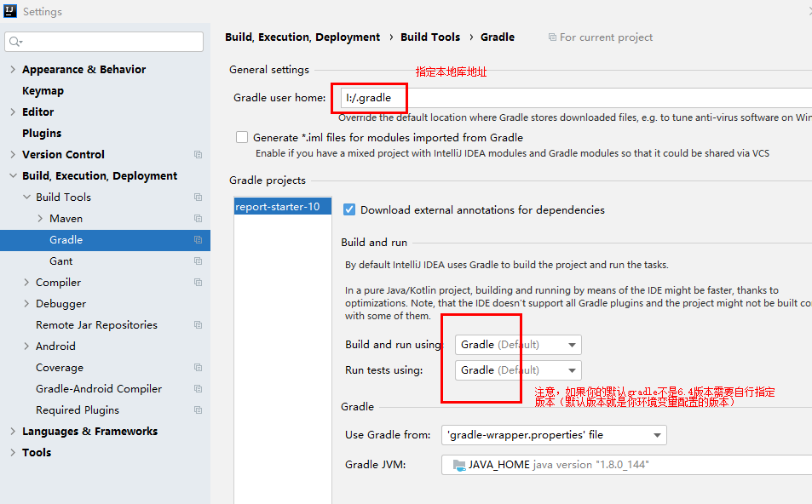This screenshot has width=812, height=504.
Task: Click the project-level icon beside Version Control
Action: (x=198, y=154)
